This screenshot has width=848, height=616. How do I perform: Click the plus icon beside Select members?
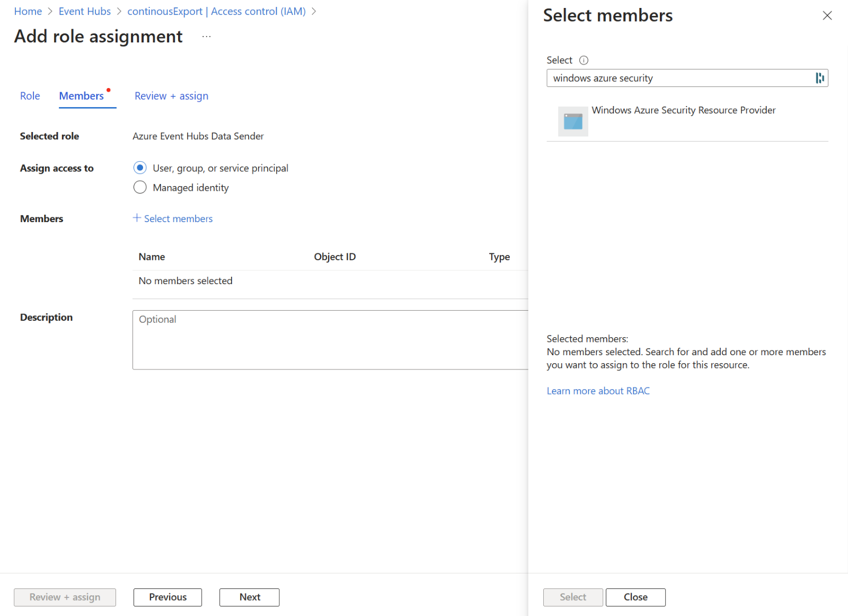pyautogui.click(x=137, y=218)
